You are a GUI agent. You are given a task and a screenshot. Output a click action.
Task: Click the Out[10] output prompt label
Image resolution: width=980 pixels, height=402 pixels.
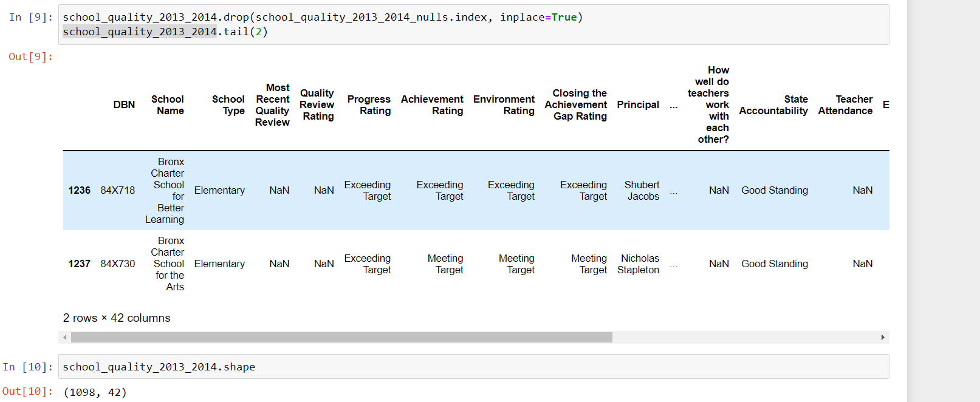(x=27, y=391)
